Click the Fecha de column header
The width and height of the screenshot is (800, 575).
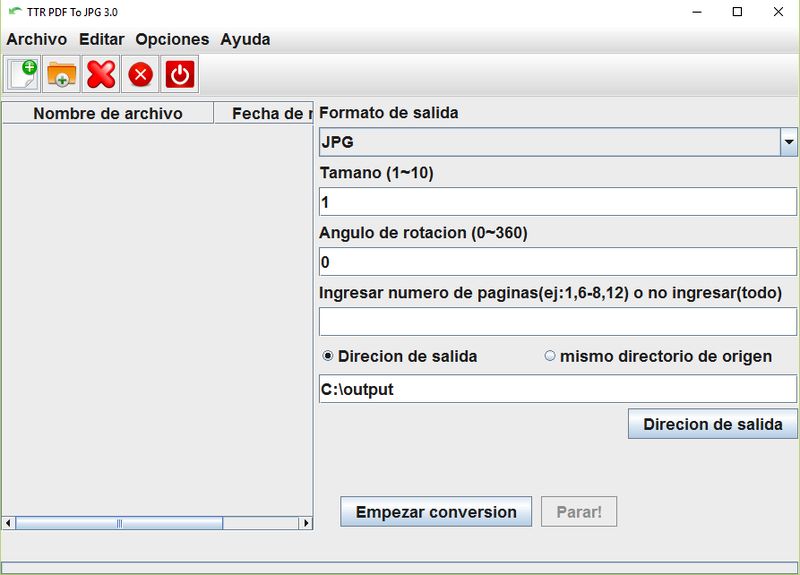(x=263, y=113)
